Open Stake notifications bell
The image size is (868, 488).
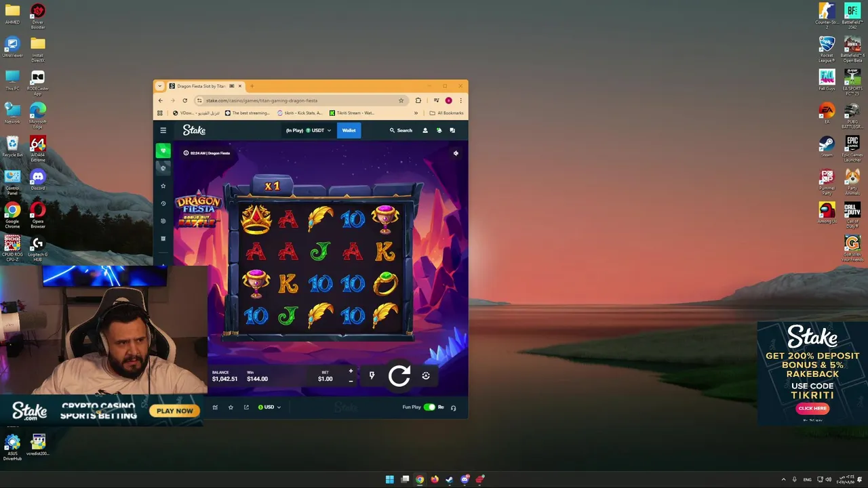[x=439, y=130]
